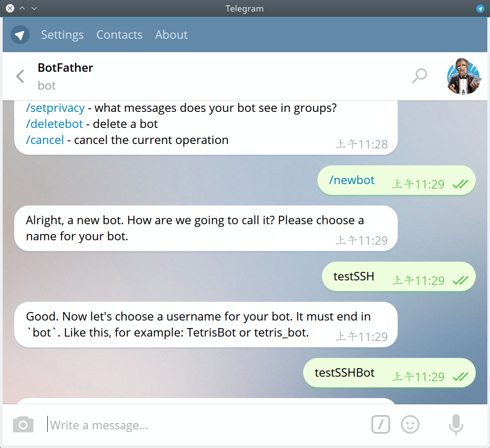Search this BotFather chat
The height and width of the screenshot is (448, 490).
point(420,76)
